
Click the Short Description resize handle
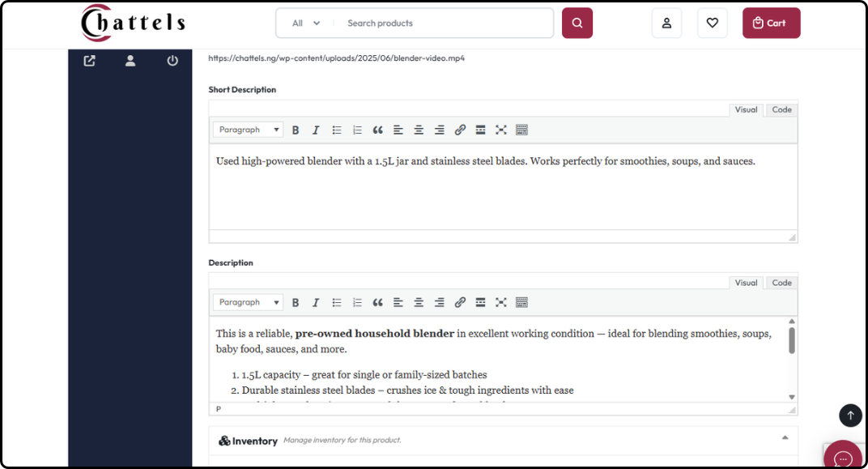click(x=792, y=237)
